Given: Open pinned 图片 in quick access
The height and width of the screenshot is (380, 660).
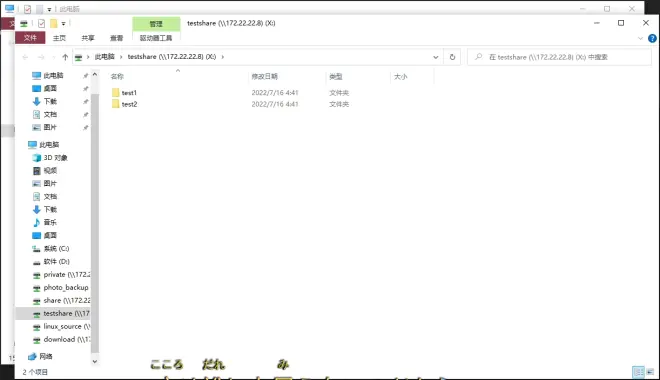Looking at the screenshot, I should pos(50,127).
